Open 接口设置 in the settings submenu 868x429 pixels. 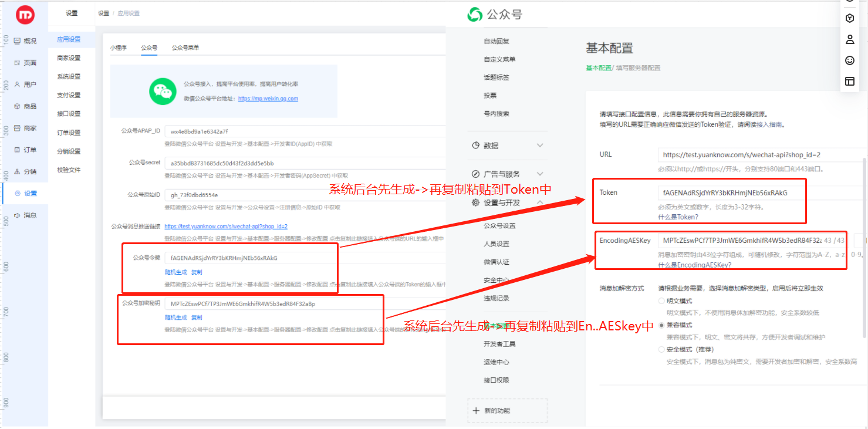pos(69,114)
